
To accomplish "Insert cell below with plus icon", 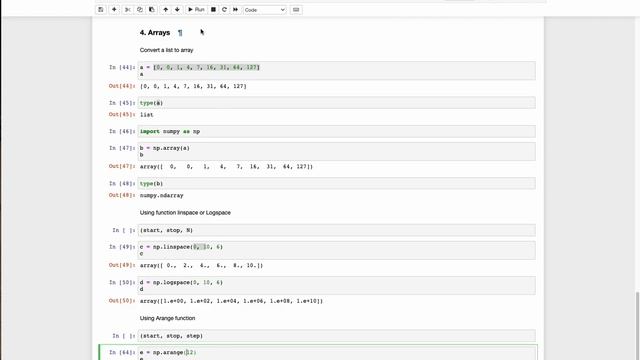I will [x=114, y=9].
